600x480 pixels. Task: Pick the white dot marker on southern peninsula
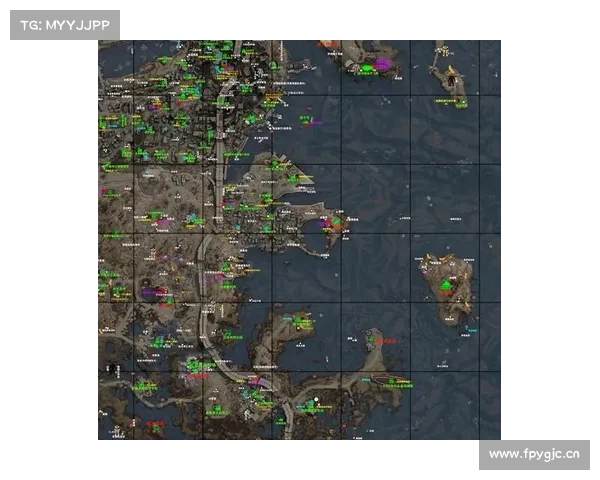[x=316, y=399]
